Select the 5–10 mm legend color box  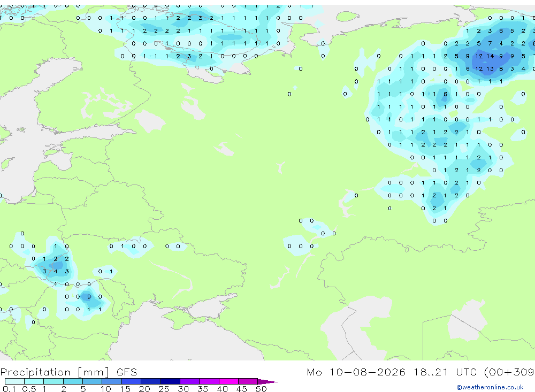pyautogui.click(x=92, y=381)
